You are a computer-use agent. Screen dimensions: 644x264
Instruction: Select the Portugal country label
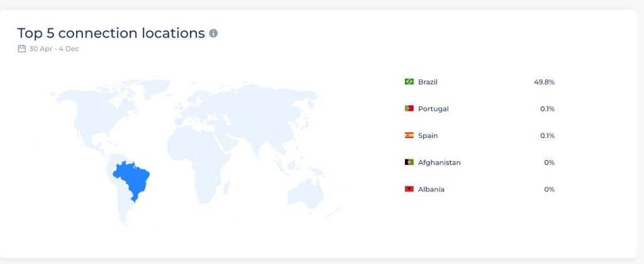[x=433, y=109]
